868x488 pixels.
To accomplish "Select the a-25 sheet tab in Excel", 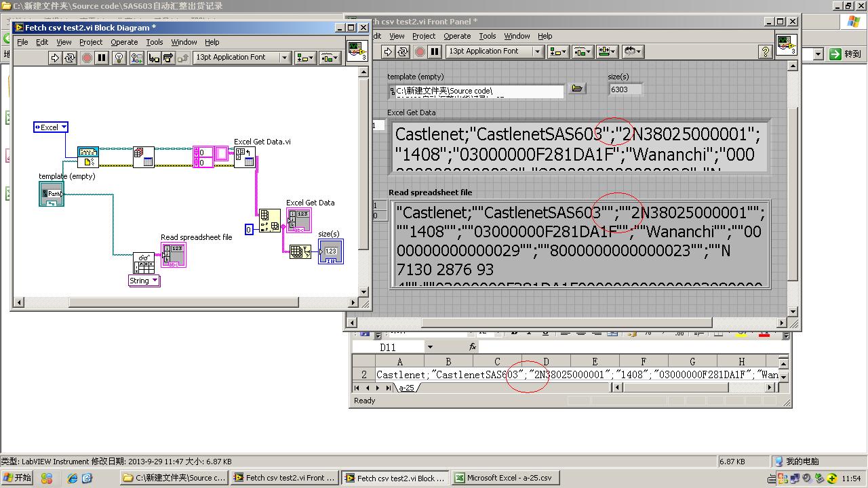I will coord(407,388).
